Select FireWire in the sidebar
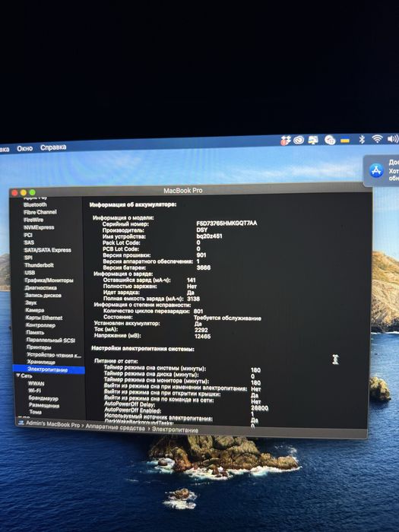 [33, 220]
